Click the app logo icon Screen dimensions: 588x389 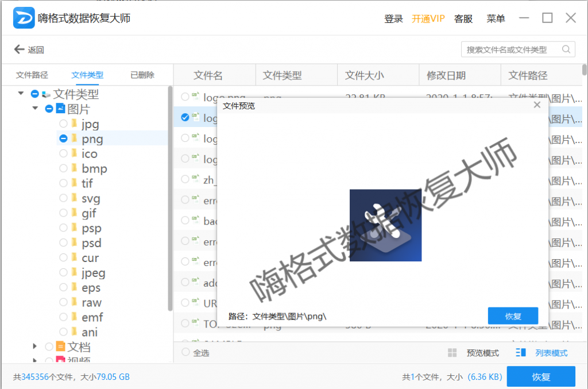pyautogui.click(x=24, y=18)
